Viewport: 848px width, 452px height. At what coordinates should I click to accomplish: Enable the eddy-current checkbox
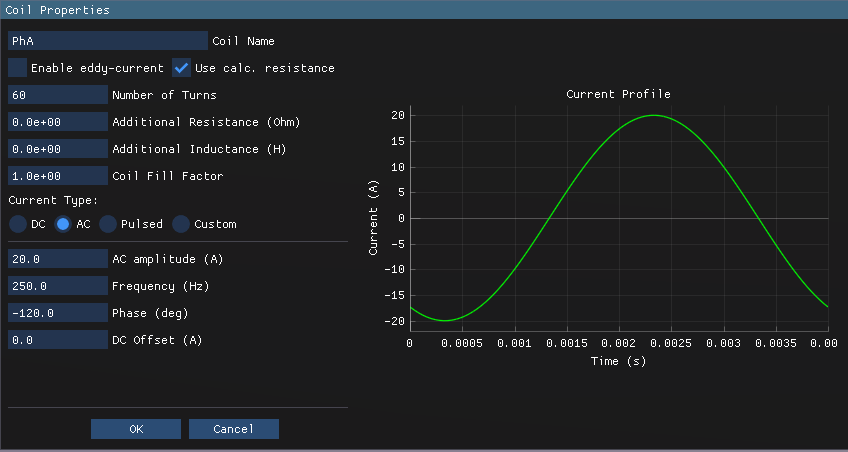(x=18, y=68)
